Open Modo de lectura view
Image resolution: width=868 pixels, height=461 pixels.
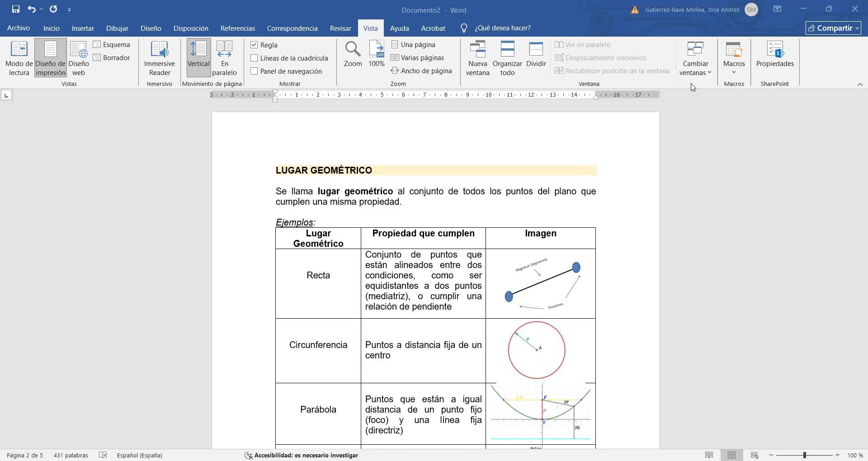click(x=19, y=58)
